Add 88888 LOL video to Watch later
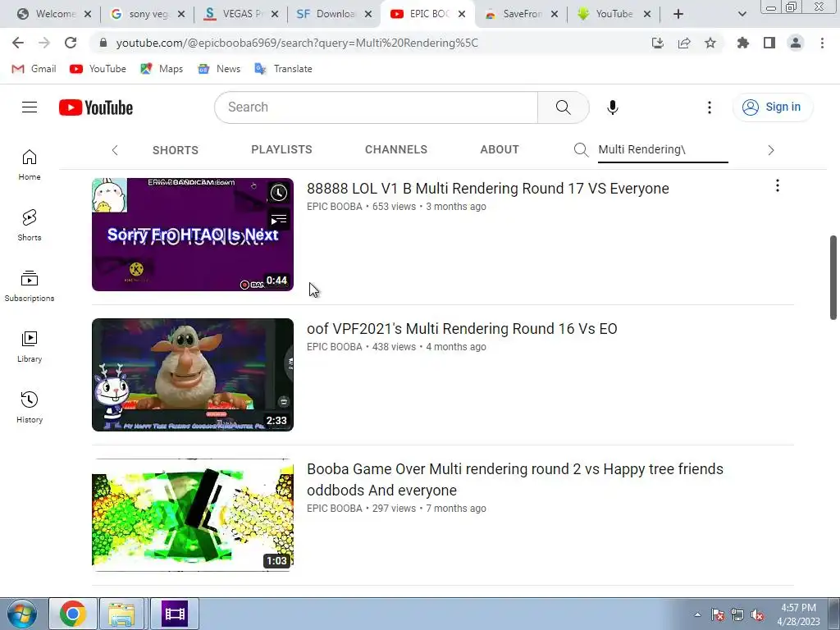 click(x=279, y=193)
